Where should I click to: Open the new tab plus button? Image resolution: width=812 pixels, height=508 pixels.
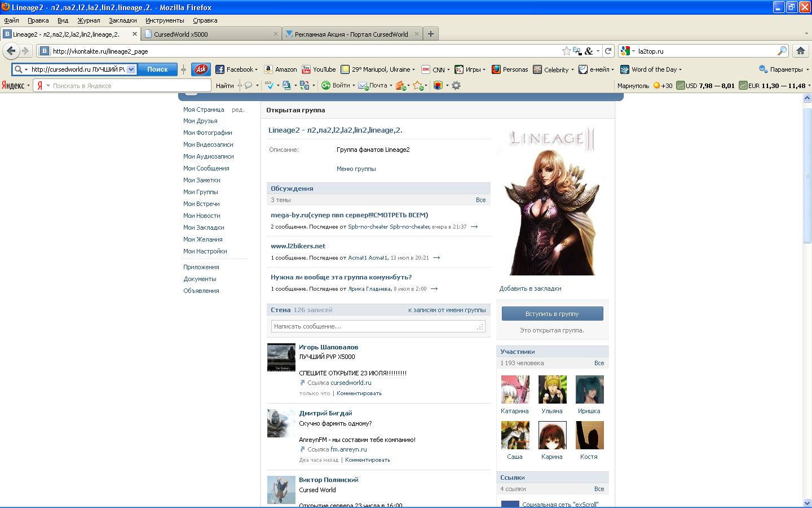[x=430, y=34]
